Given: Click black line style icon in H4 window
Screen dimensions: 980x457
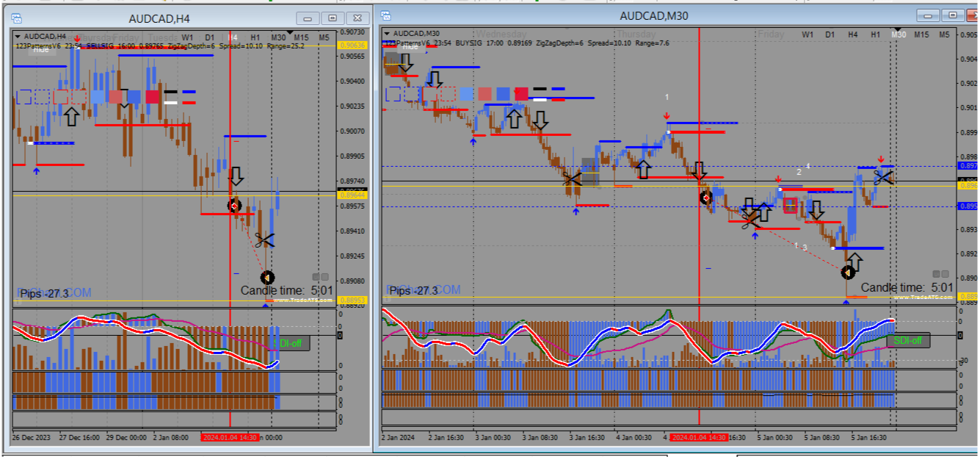Looking at the screenshot, I should [x=171, y=92].
